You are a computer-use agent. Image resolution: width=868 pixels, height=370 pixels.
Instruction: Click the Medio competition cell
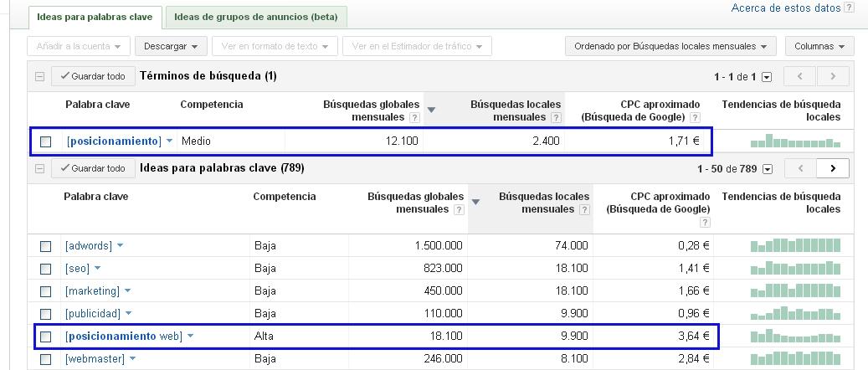pos(196,141)
